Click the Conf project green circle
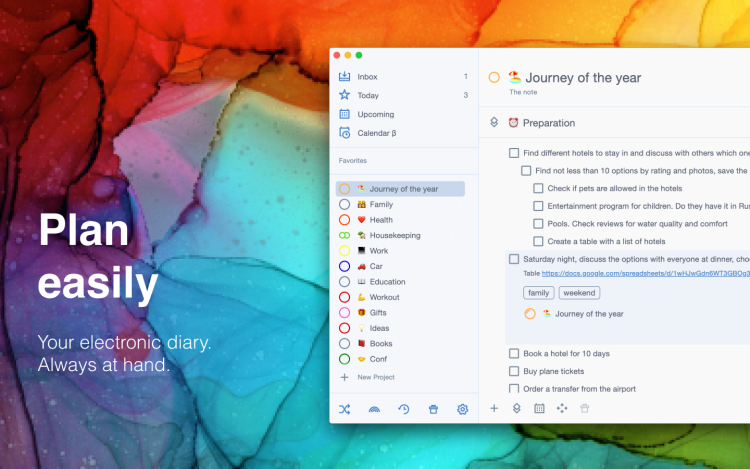Screen dimensions: 750x469 click(344, 359)
